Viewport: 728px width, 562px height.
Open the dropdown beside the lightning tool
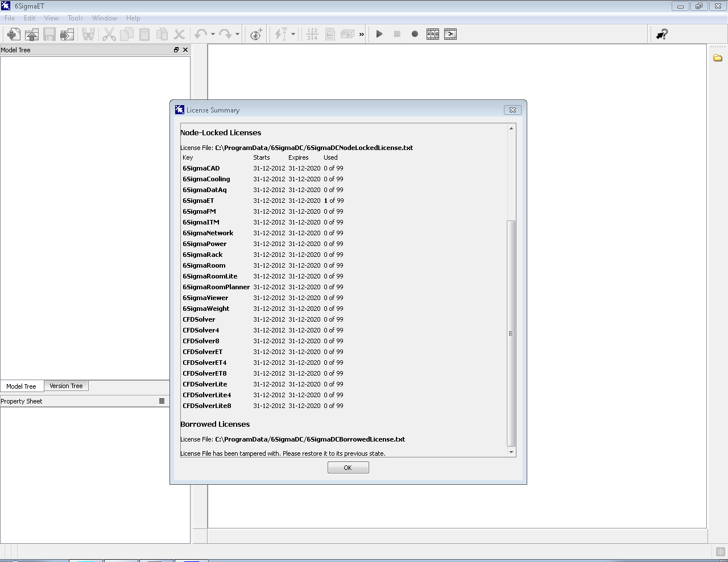(293, 34)
